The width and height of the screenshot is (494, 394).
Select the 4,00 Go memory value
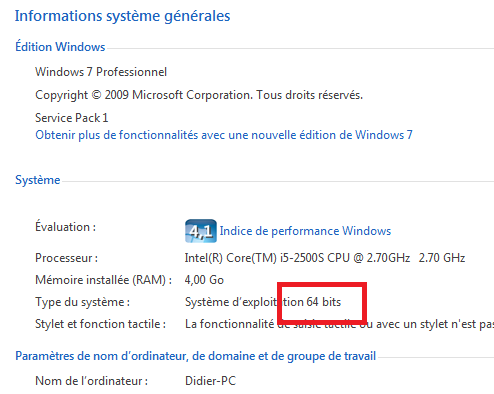coord(204,280)
